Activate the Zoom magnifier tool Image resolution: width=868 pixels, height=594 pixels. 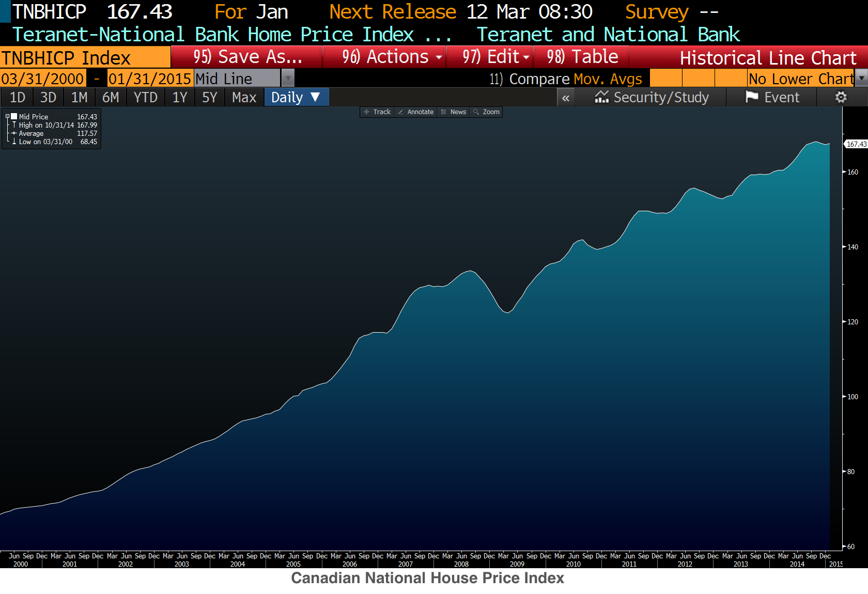point(486,112)
